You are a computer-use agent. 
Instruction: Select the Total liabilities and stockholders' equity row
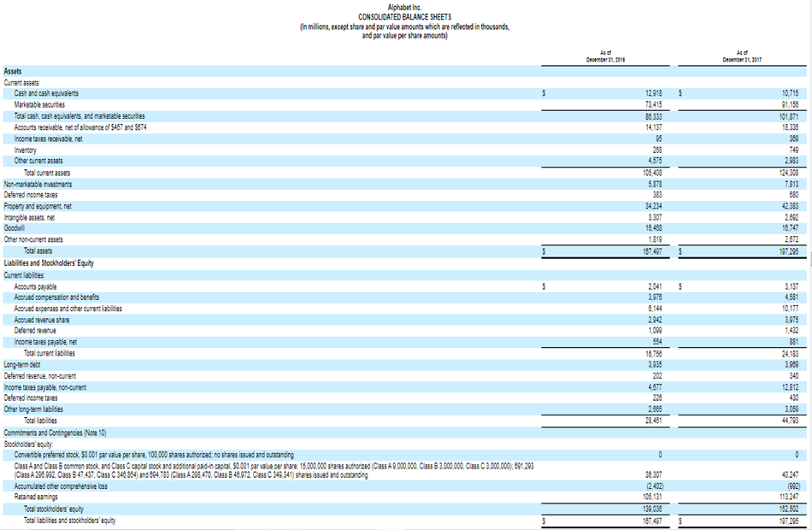[x=67, y=518]
